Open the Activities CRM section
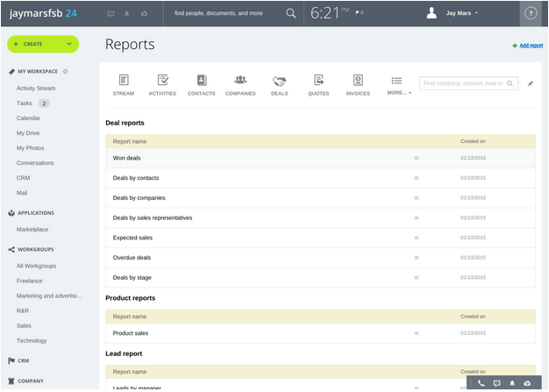 tap(162, 85)
